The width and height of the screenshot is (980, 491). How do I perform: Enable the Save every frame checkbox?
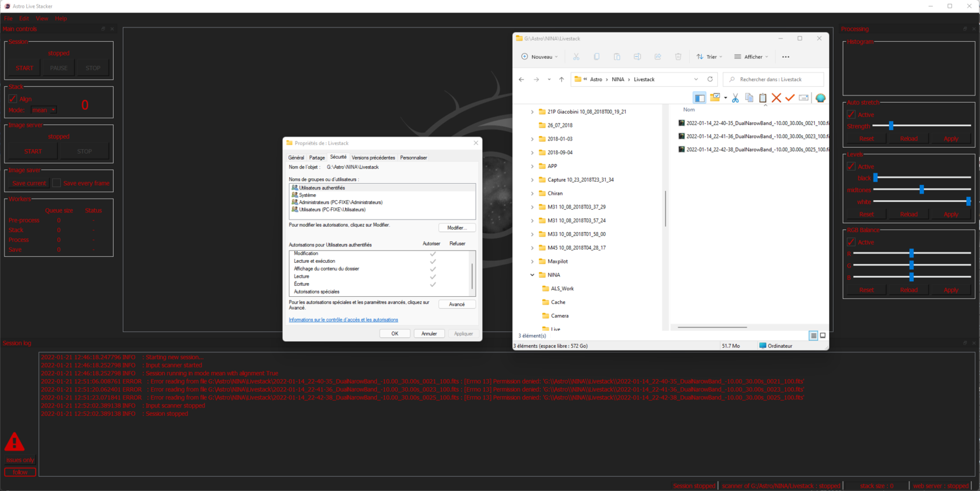(x=56, y=183)
